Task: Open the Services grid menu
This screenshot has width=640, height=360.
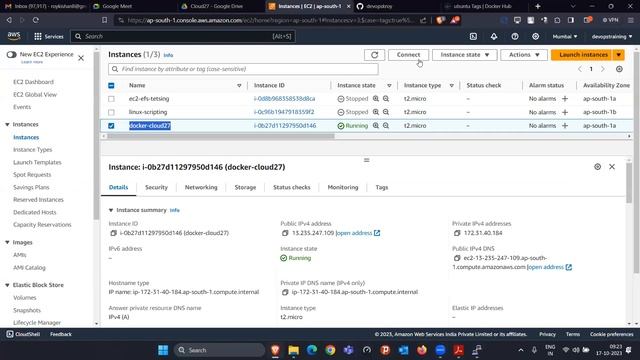Action: click(x=49, y=36)
